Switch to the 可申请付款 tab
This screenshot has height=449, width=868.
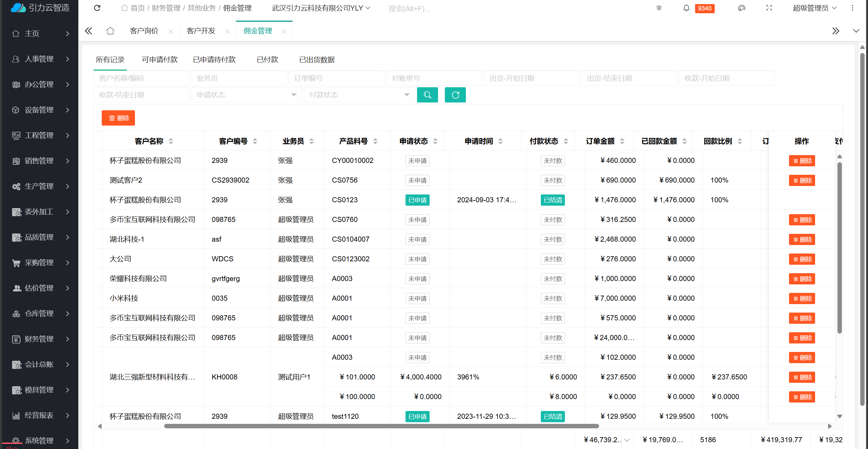pyautogui.click(x=159, y=60)
